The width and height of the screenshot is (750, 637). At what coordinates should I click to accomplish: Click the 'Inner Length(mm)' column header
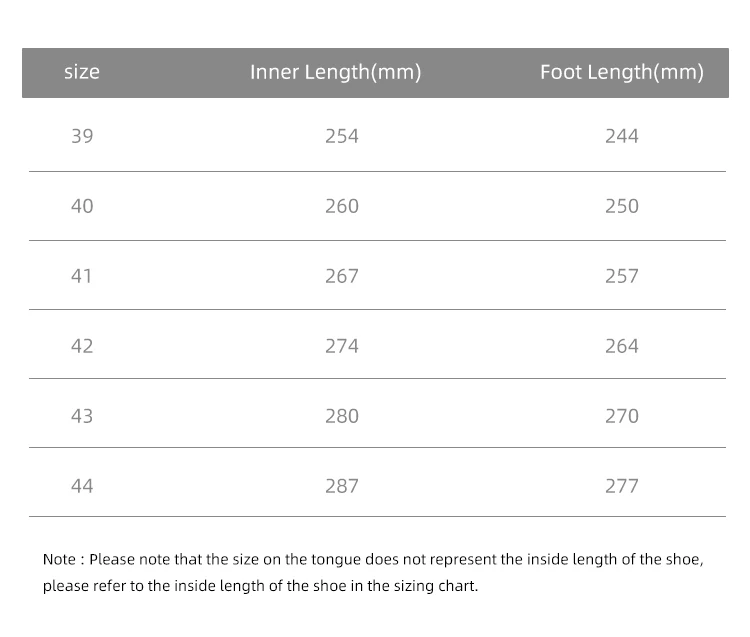[x=335, y=72]
